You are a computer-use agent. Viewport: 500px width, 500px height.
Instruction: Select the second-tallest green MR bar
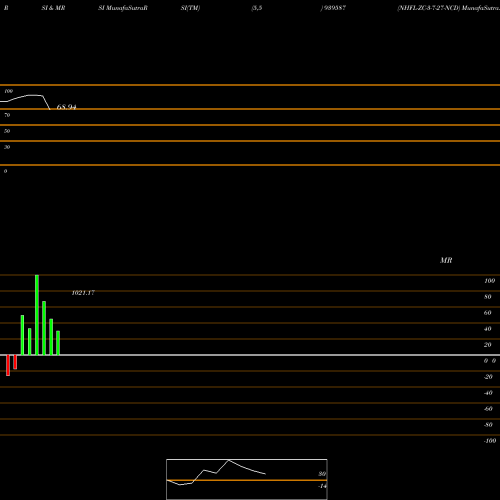44,328
